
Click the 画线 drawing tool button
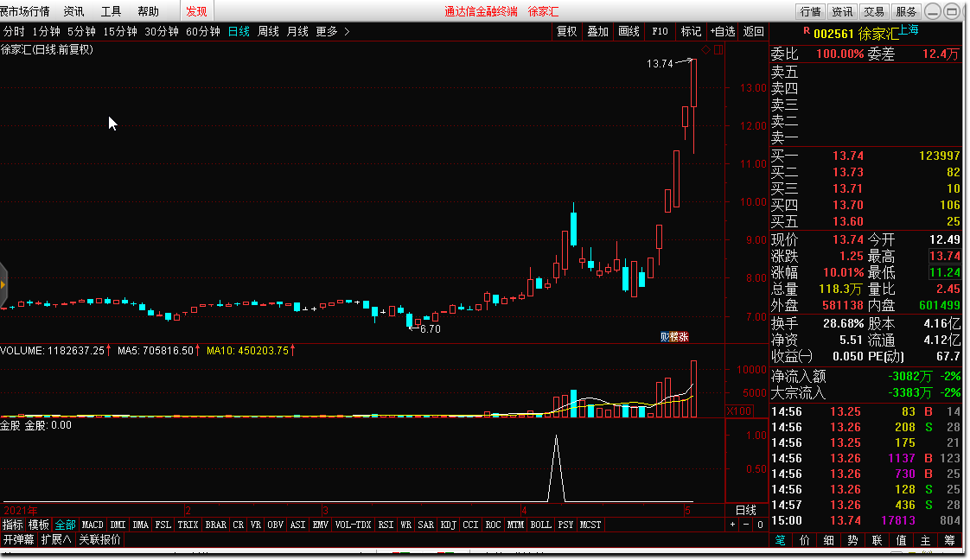click(629, 31)
